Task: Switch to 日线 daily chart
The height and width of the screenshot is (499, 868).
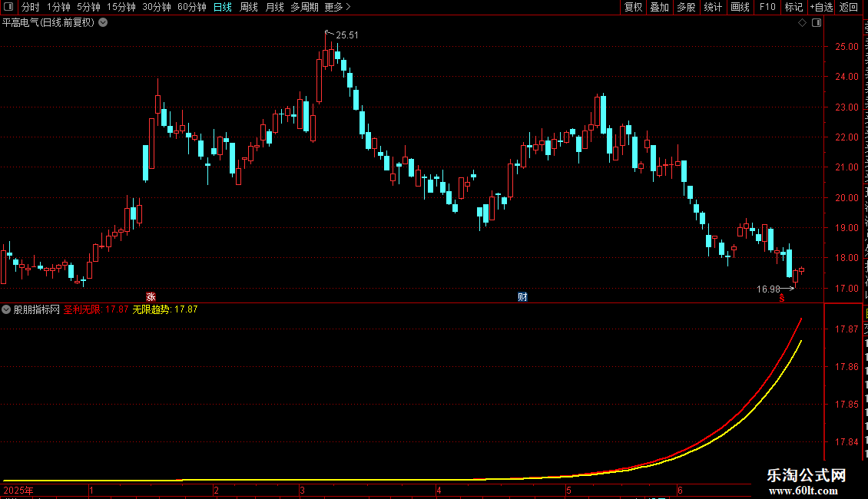Action: pos(223,7)
